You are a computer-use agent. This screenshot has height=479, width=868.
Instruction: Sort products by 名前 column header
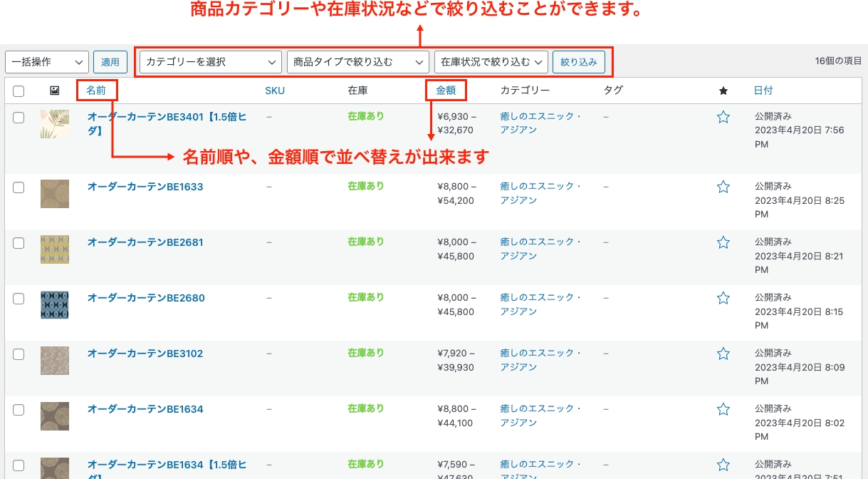[96, 91]
